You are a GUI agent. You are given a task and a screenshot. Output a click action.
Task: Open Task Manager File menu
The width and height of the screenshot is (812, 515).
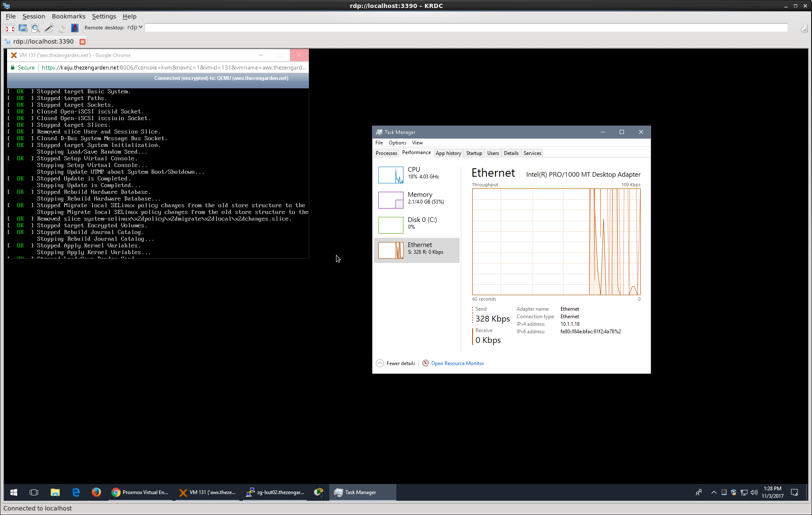379,143
